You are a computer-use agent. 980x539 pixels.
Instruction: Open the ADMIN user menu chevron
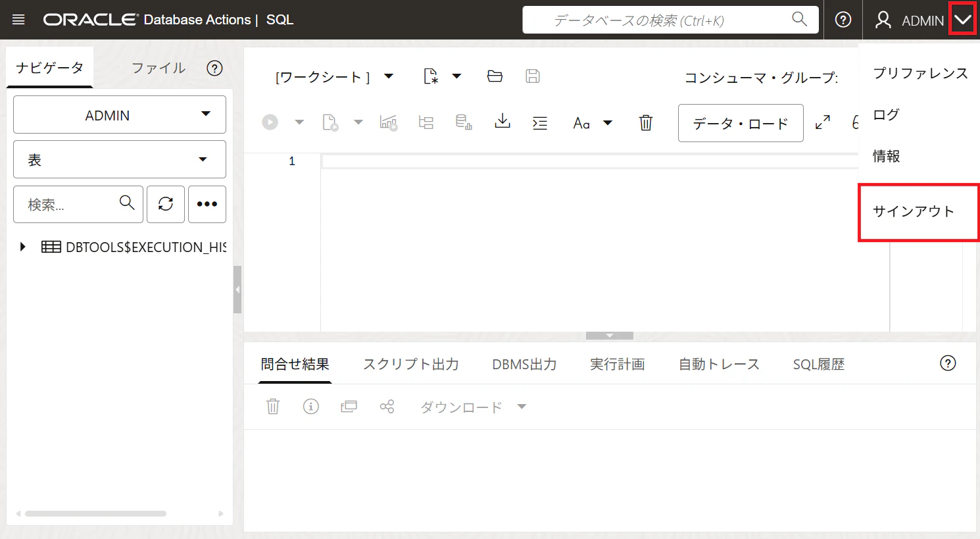(x=963, y=20)
